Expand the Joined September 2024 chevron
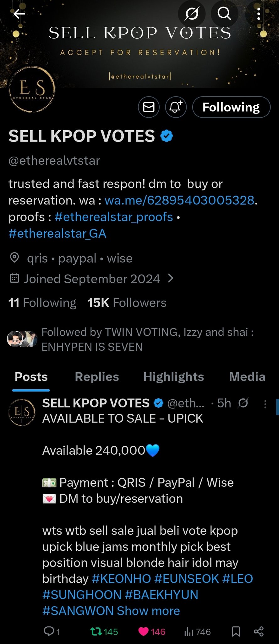 (171, 278)
